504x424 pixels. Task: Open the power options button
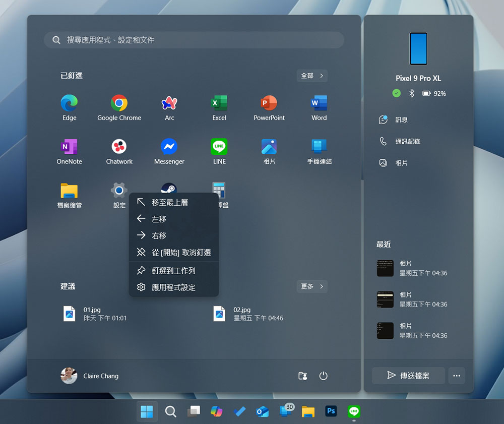coord(323,376)
